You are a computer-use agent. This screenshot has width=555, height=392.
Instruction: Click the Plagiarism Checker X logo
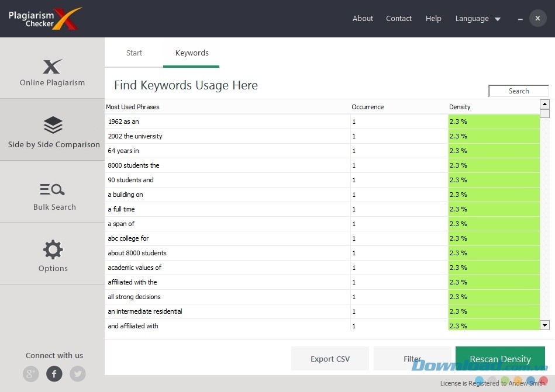44,19
